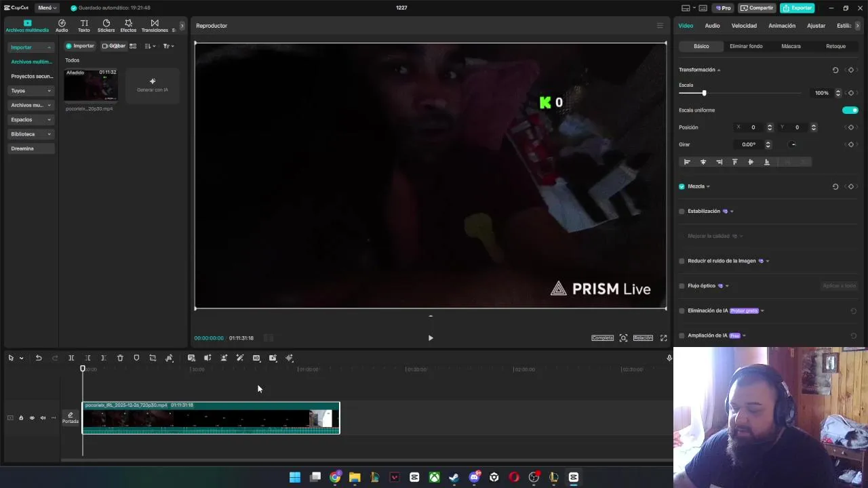
Task: Open the crop tool in timeline toolbar
Action: [x=153, y=358]
